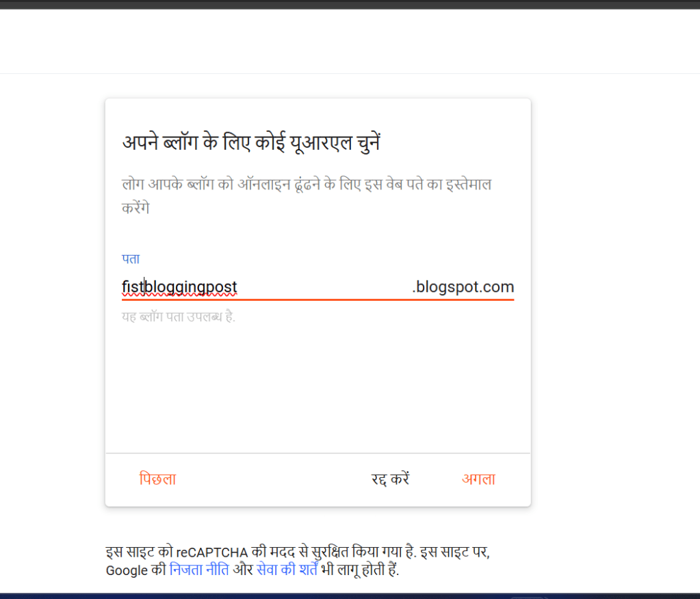700x599 pixels.
Task: Click the availability message यह ब्लॉग पता उपलब्ध है
Action: (x=179, y=316)
